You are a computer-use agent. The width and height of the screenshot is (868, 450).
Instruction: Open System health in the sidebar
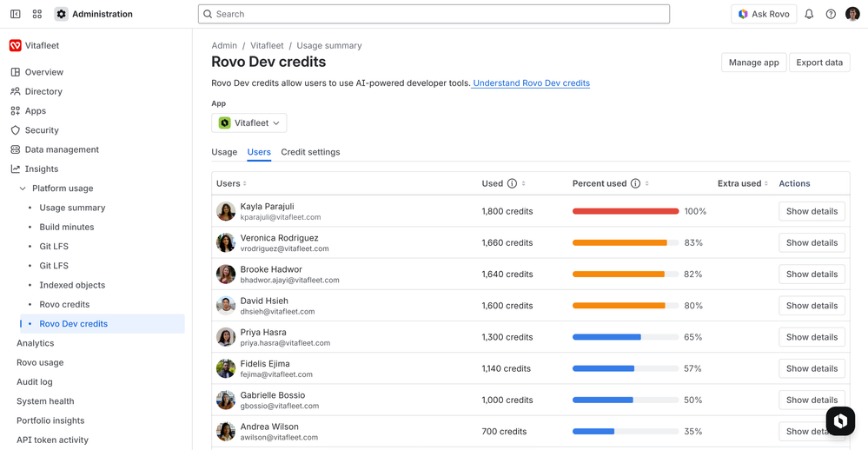(x=45, y=401)
